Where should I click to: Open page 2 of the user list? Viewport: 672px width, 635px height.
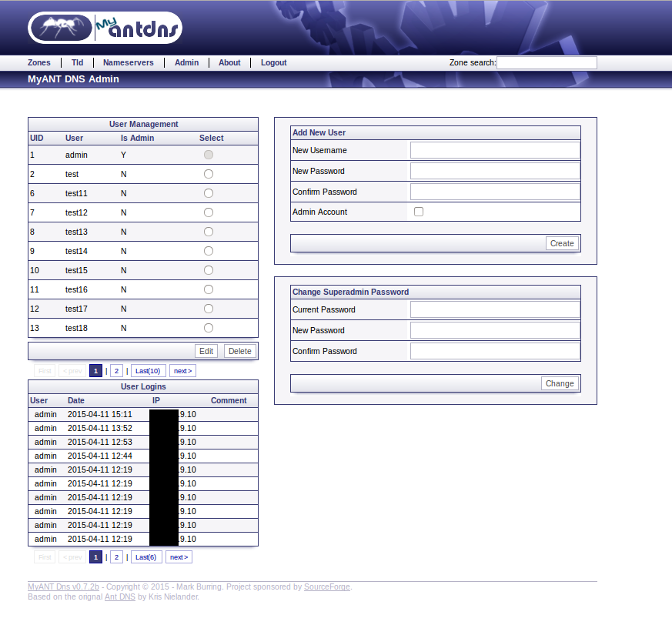pyautogui.click(x=116, y=370)
